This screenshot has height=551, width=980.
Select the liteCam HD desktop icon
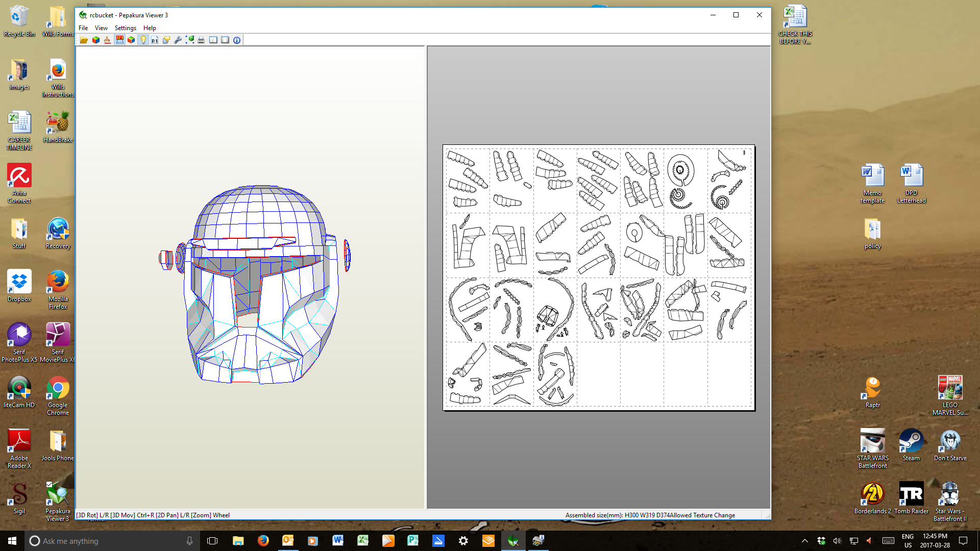click(19, 392)
